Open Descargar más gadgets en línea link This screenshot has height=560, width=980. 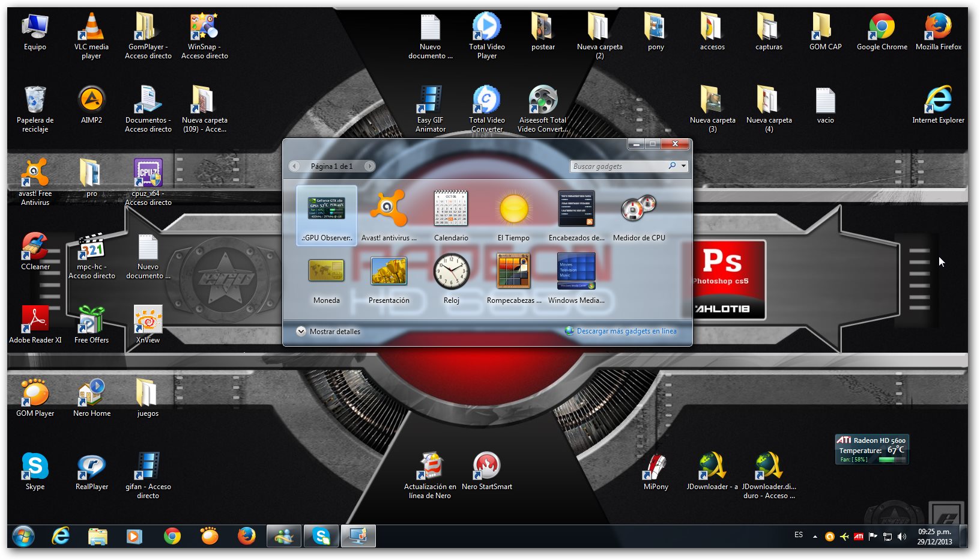click(x=621, y=331)
